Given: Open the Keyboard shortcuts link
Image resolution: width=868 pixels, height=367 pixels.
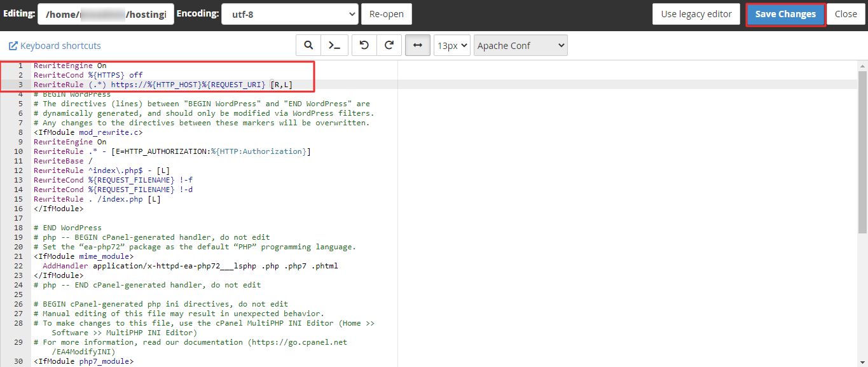Looking at the screenshot, I should pyautogui.click(x=55, y=46).
